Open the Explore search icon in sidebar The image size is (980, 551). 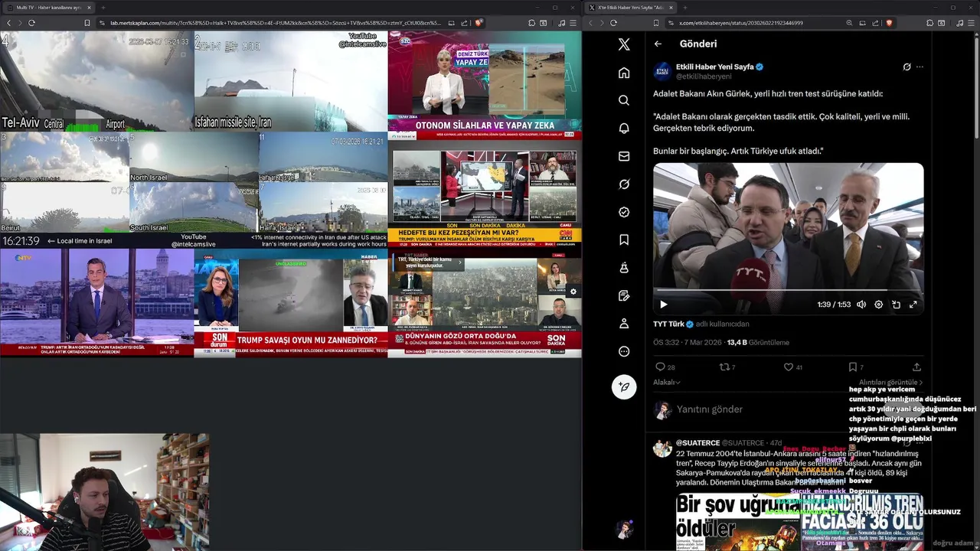(624, 100)
